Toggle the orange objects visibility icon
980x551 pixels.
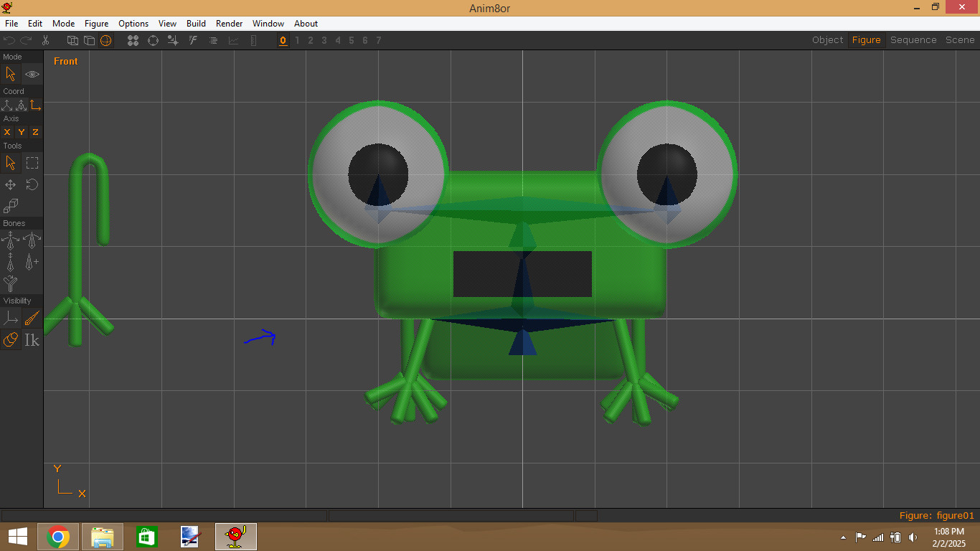point(11,340)
